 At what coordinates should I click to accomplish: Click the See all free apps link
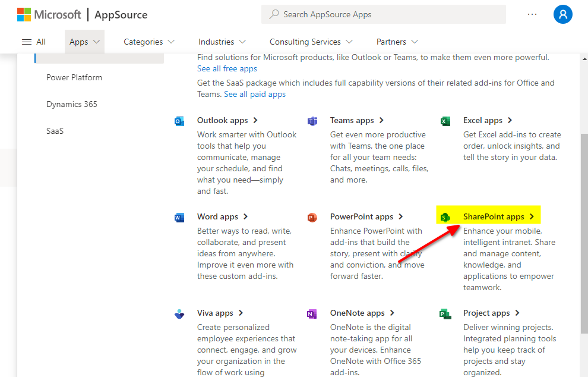[x=227, y=69]
